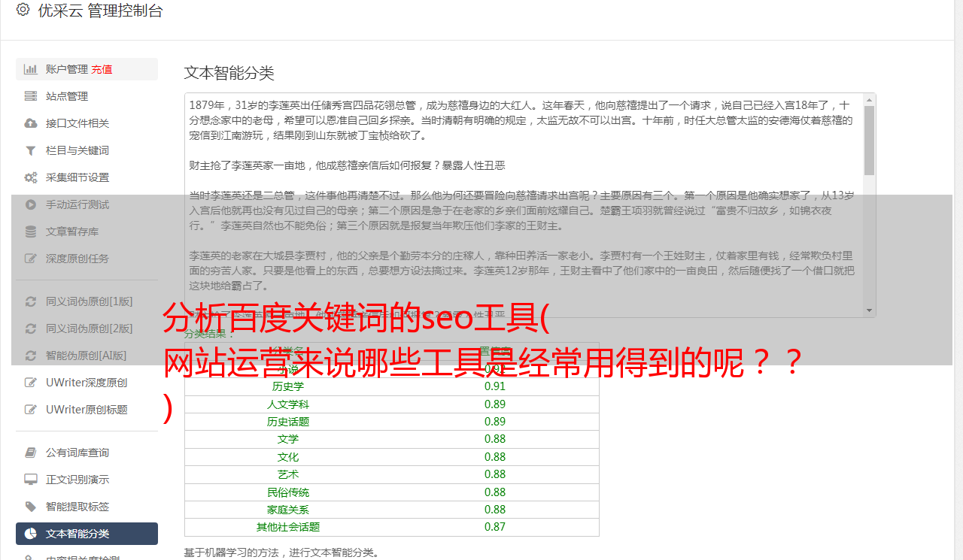Screen dimensions: 963x560
Task: Click the tag icon beside 智能提取标签
Action: coord(31,507)
